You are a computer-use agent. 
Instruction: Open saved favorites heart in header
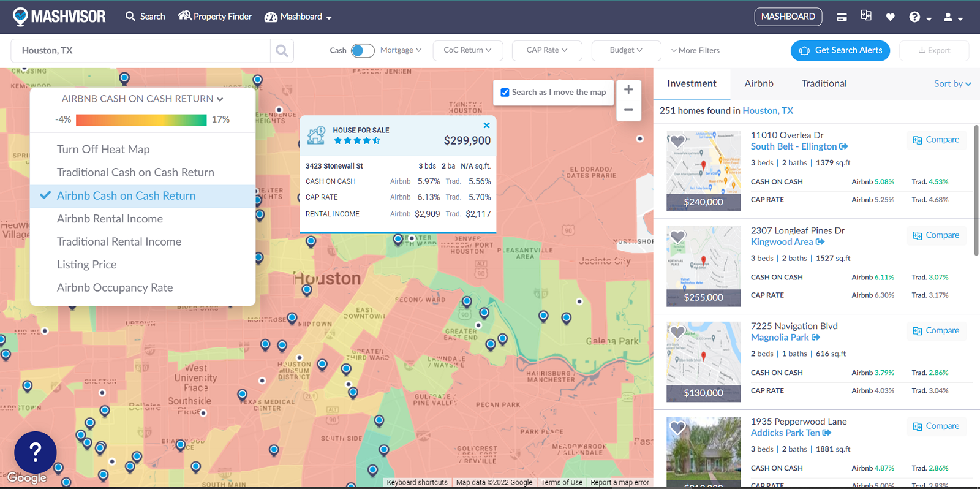coord(891,17)
